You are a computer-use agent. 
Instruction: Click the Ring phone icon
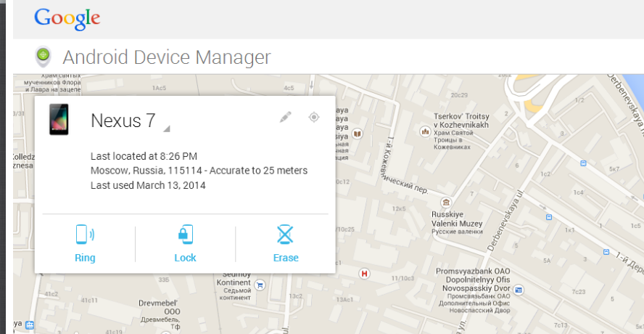85,235
